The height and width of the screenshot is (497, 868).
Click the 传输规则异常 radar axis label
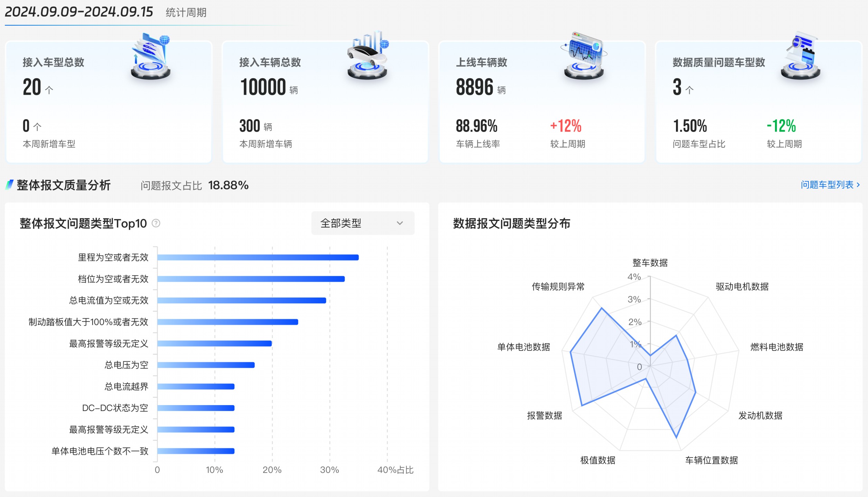pos(558,287)
